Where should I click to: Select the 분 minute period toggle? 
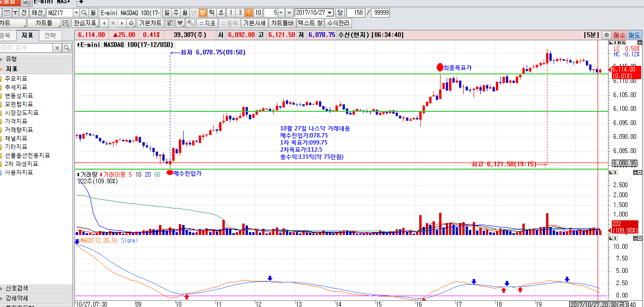pos(203,12)
